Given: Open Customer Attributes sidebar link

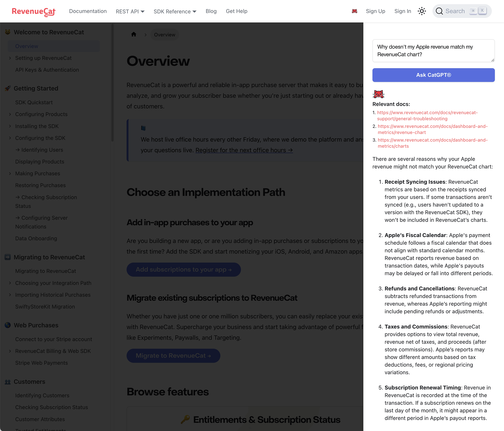Looking at the screenshot, I should pyautogui.click(x=40, y=419).
